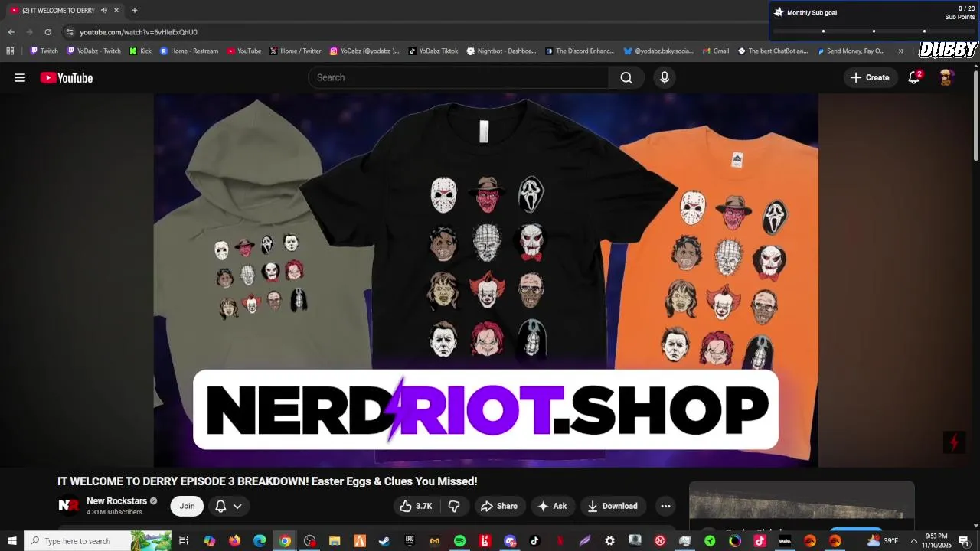The image size is (980, 551).
Task: Open the account avatar menu
Action: pyautogui.click(x=946, y=77)
